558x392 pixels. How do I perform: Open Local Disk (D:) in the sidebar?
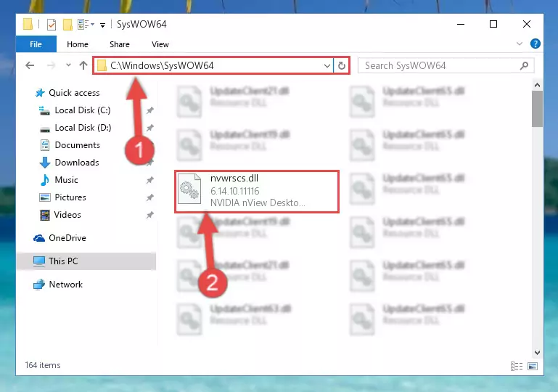tap(83, 128)
